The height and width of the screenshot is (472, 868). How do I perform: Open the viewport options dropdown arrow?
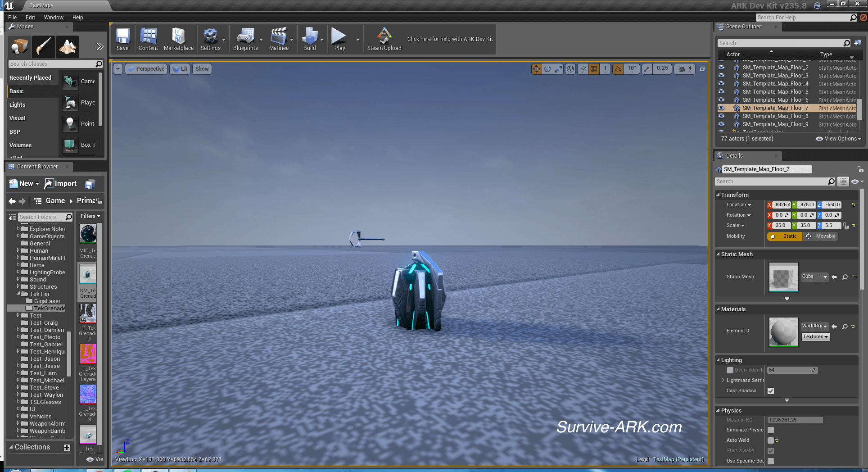point(118,69)
